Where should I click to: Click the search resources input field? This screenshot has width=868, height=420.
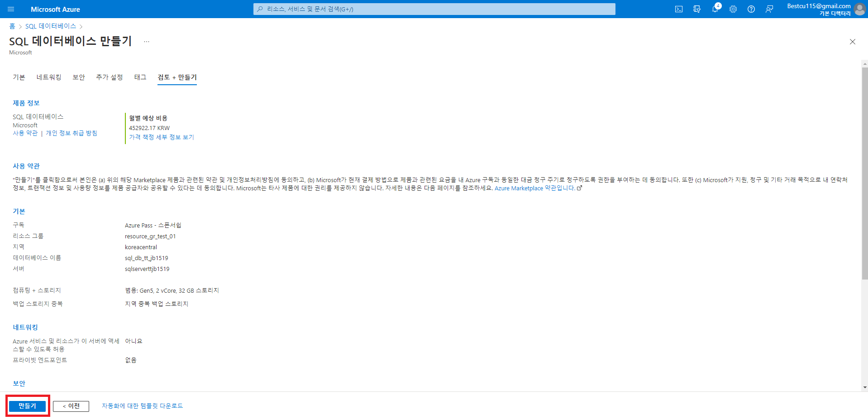(434, 9)
